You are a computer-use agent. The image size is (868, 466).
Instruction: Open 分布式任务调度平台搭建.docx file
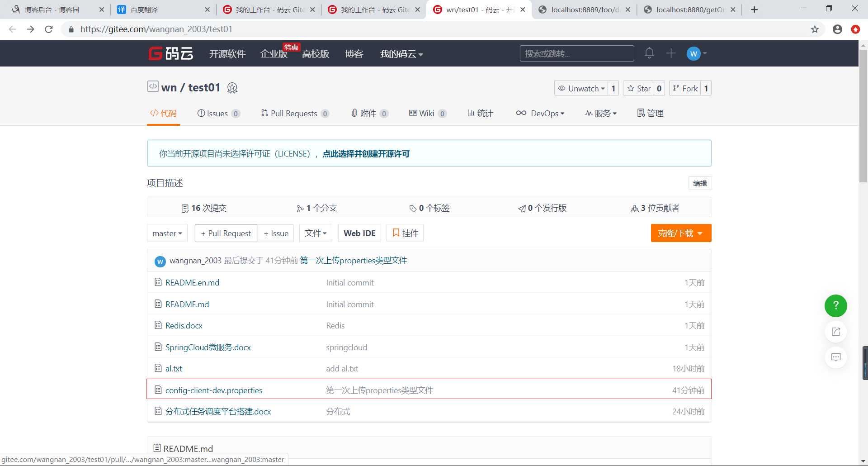218,412
